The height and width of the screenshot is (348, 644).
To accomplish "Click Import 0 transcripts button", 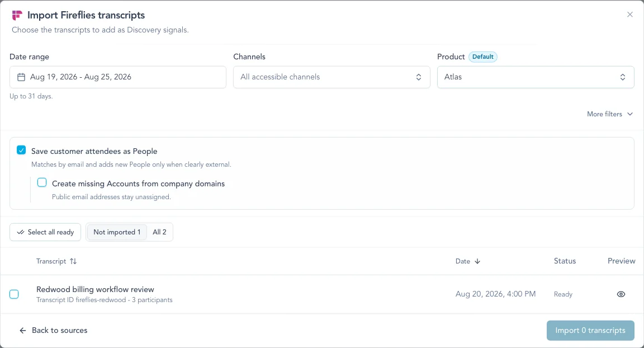I will click(x=590, y=330).
